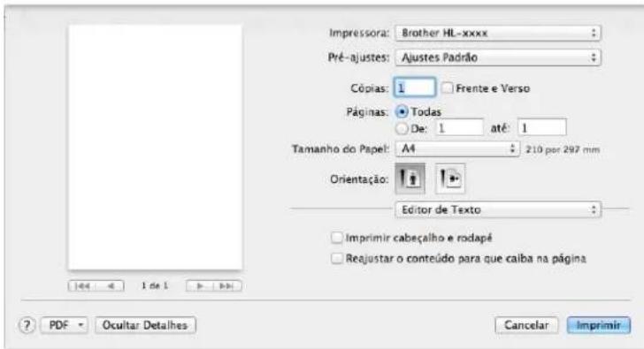
Task: Click the Imprimir button
Action: (598, 326)
